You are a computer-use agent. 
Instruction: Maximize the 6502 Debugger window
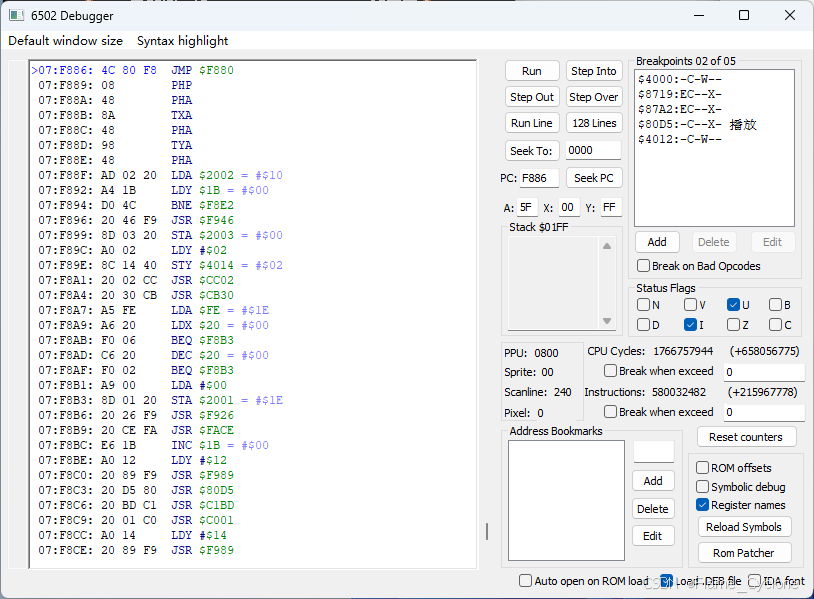click(x=744, y=15)
